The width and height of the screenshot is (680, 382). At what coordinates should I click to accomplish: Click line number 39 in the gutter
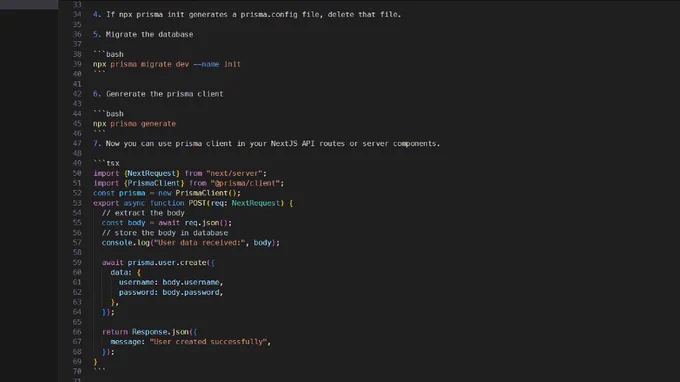pyautogui.click(x=77, y=64)
